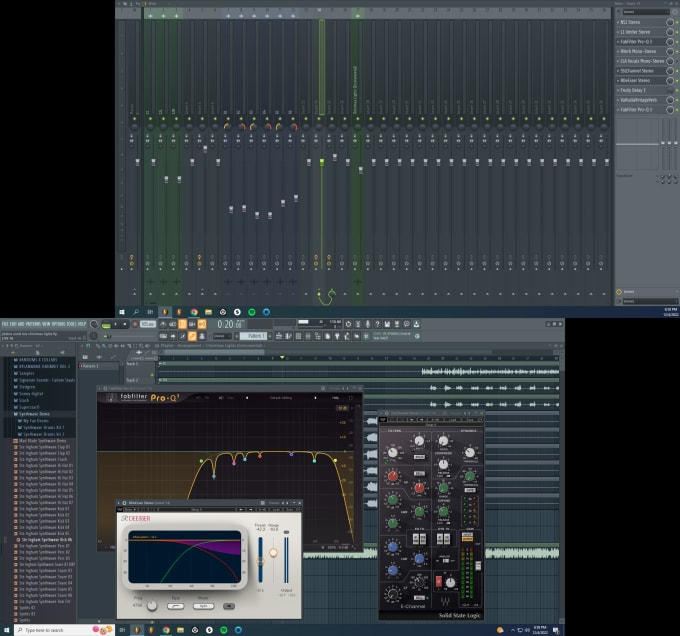Select the Synthwave Demo folder in browser
Image resolution: width=680 pixels, height=636 pixels.
[x=34, y=414]
